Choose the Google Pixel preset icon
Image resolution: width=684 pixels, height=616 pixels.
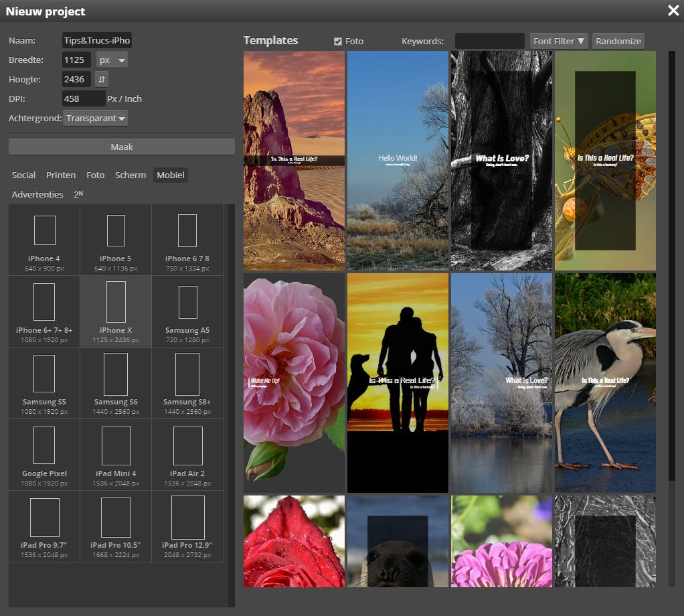pyautogui.click(x=44, y=446)
